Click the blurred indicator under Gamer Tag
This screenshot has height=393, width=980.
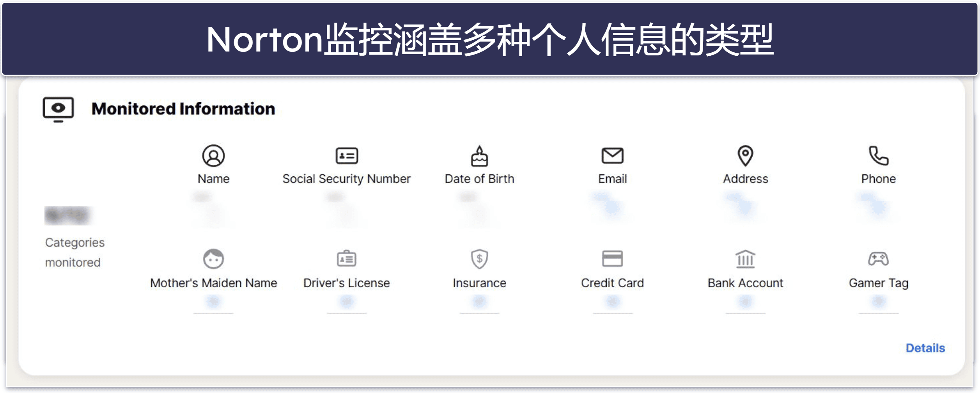tap(878, 301)
